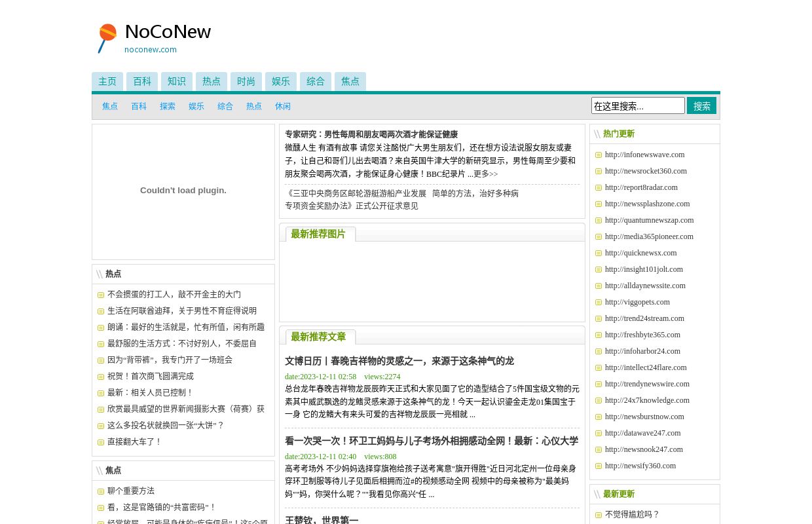Viewport: 812px width, 524px height.
Task: Select 探索 in the sub-navigation bar
Action: (168, 107)
